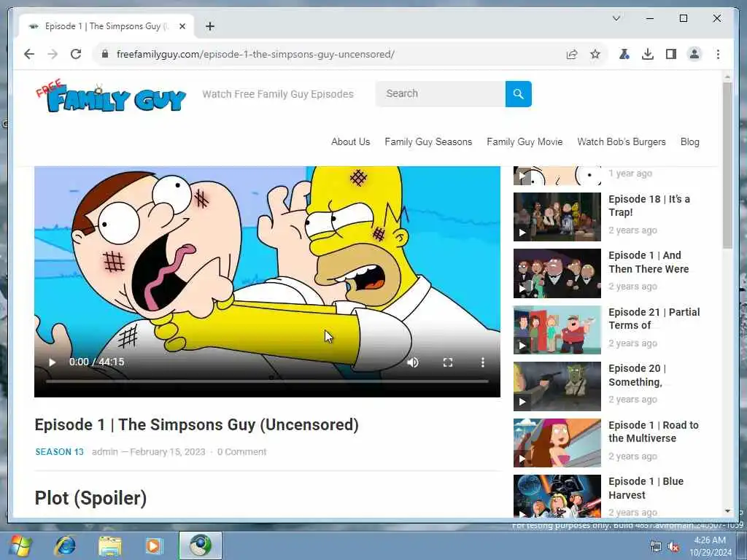Open Episode 20 Something link

click(637, 376)
